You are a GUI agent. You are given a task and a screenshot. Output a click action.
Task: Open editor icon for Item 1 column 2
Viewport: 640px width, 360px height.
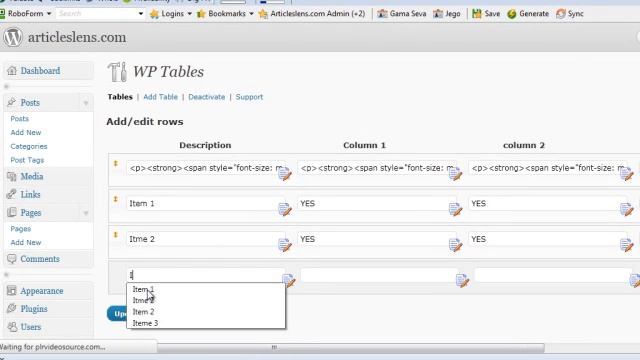click(627, 209)
